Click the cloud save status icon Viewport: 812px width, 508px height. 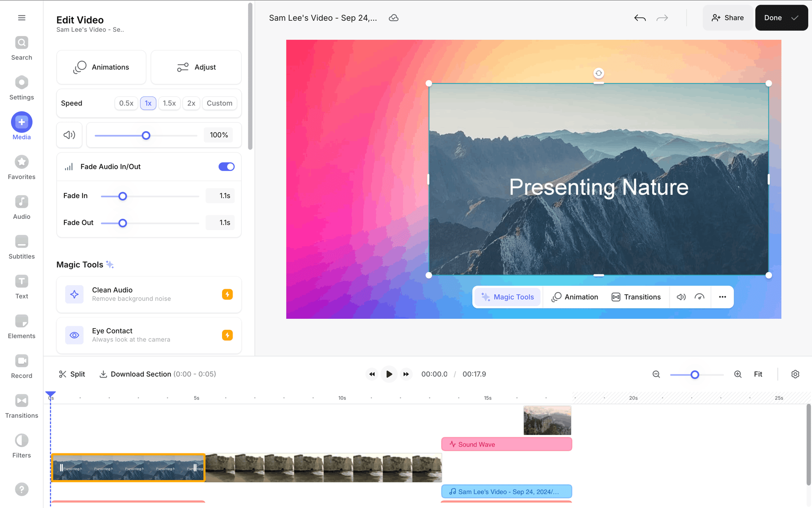coord(394,18)
